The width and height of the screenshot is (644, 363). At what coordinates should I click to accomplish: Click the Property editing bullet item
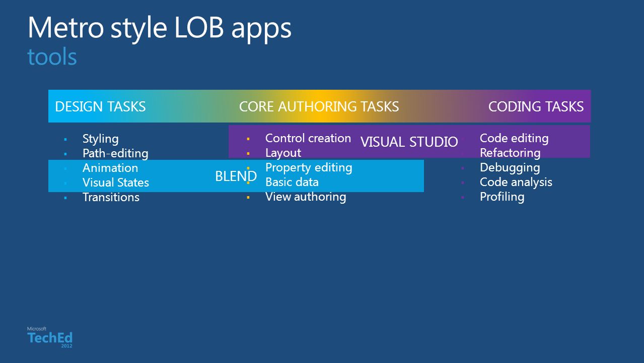point(309,167)
